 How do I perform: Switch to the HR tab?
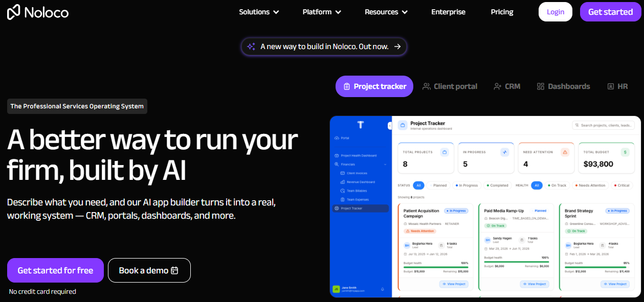click(x=617, y=86)
